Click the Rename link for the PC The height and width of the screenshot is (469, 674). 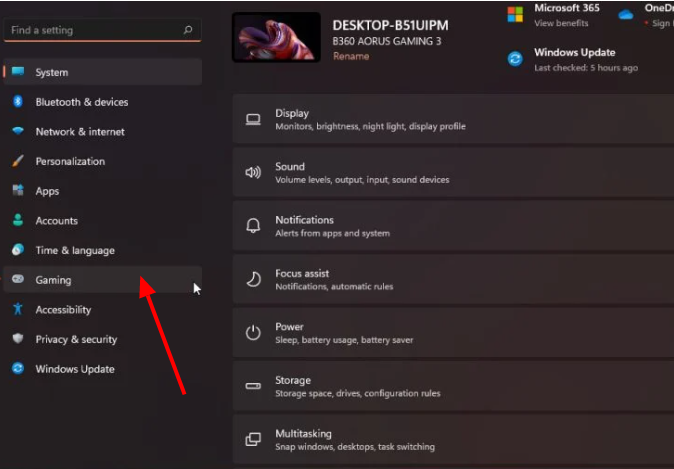point(351,56)
